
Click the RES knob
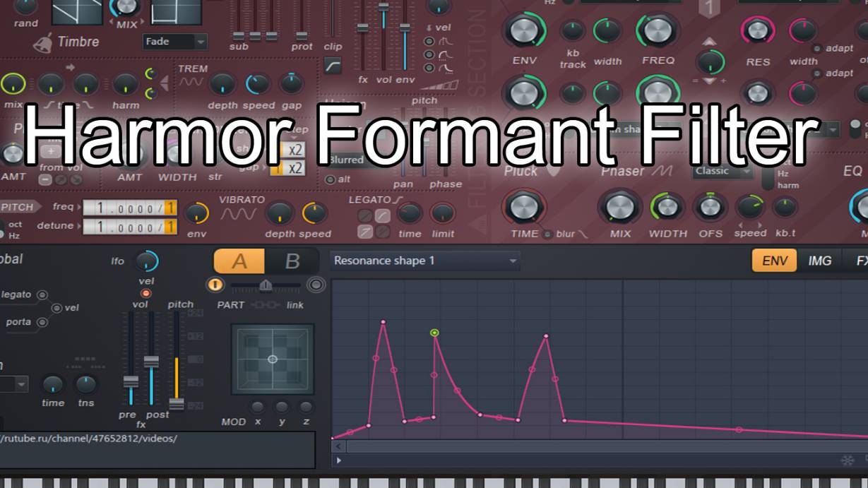point(757,30)
